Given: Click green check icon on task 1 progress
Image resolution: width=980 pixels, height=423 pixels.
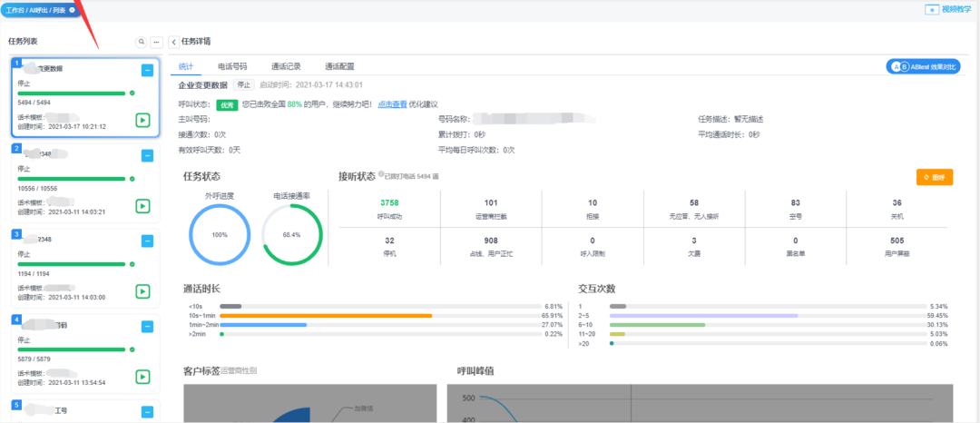Looking at the screenshot, I should (x=132, y=93).
